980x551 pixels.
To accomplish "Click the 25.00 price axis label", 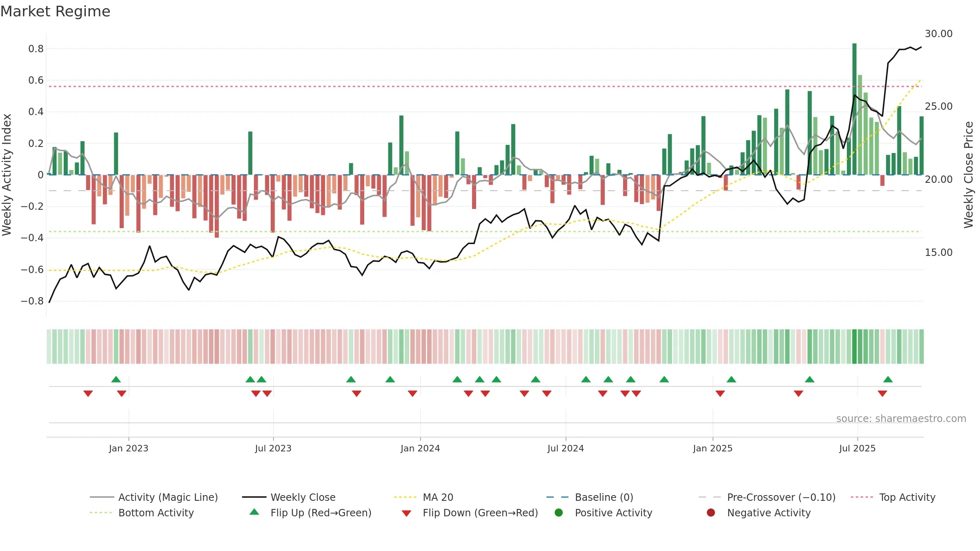I will coord(939,107).
